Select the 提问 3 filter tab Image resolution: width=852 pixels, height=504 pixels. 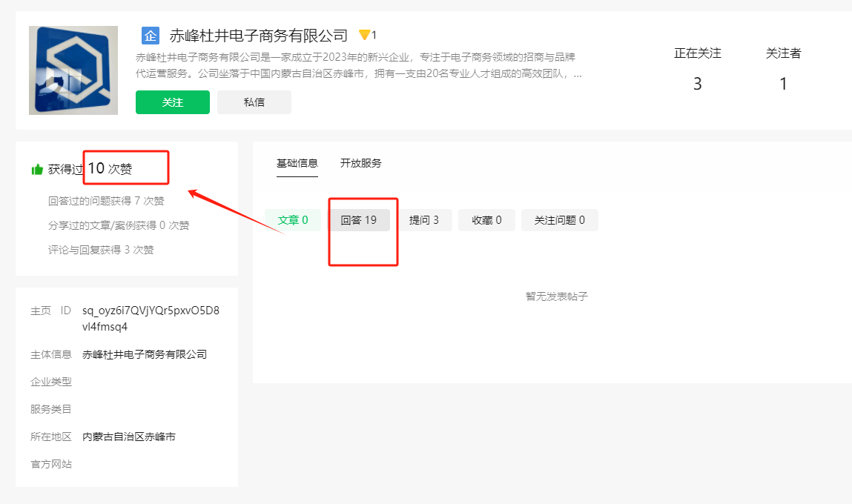pyautogui.click(x=424, y=220)
